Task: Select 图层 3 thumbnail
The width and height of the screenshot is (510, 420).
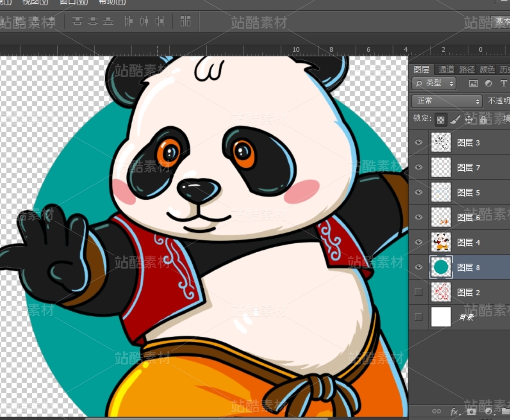Action: pyautogui.click(x=441, y=142)
